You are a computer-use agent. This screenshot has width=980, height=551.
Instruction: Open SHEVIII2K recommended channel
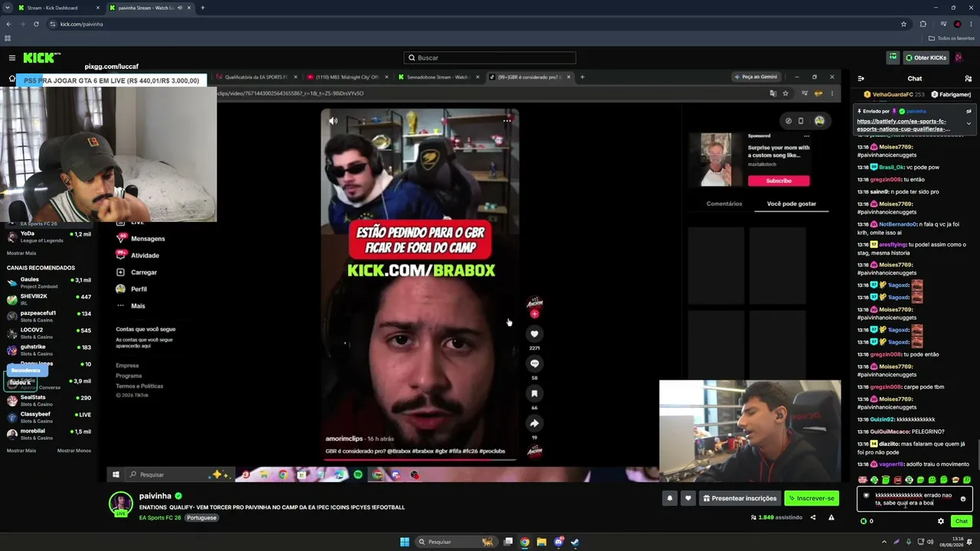pyautogui.click(x=49, y=299)
